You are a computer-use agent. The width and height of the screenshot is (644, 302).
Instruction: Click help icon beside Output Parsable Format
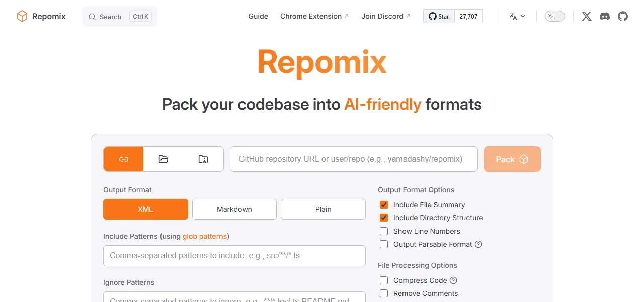coord(478,244)
